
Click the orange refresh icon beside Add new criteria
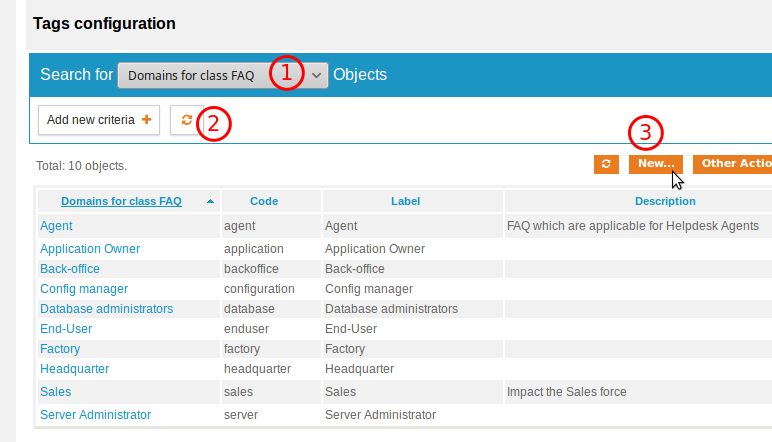pos(187,120)
